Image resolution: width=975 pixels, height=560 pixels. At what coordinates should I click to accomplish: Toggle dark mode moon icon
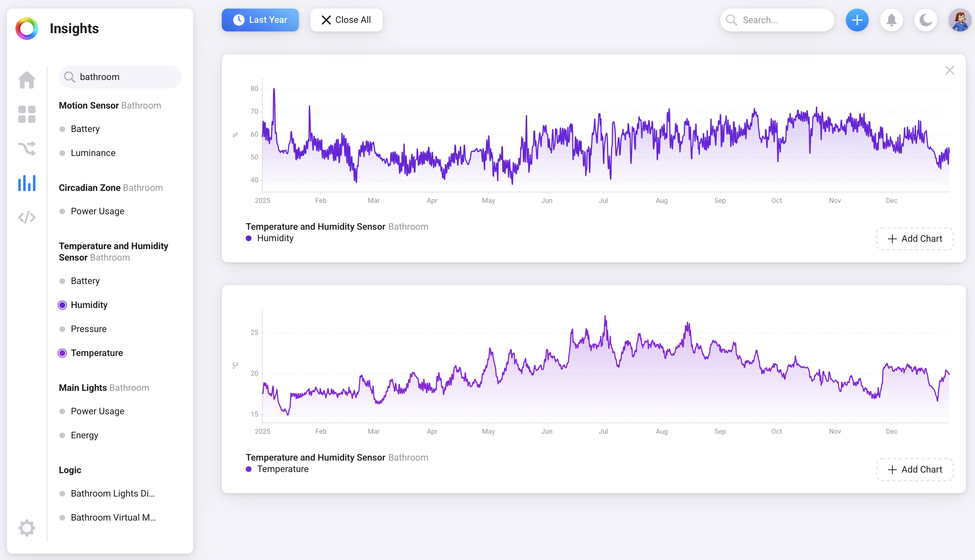coord(925,20)
